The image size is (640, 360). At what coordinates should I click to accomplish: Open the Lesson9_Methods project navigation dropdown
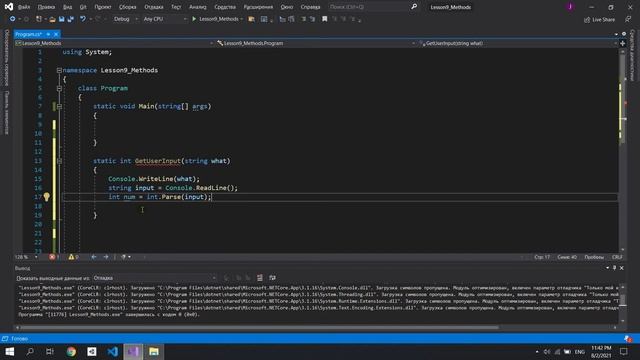tap(114, 43)
